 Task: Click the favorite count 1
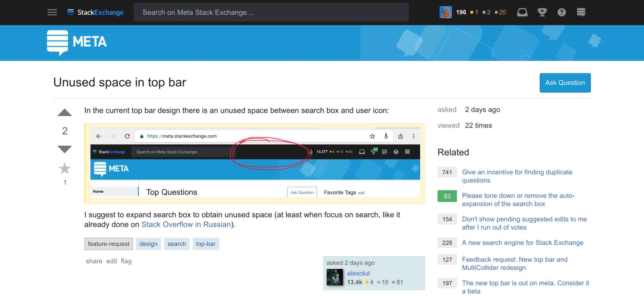(x=65, y=182)
